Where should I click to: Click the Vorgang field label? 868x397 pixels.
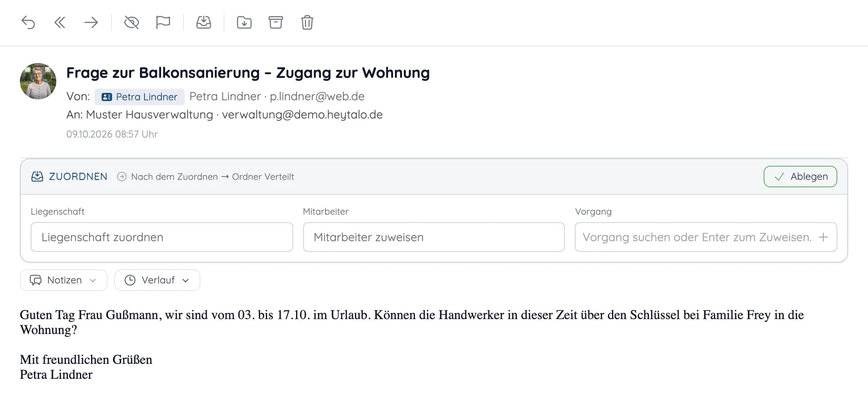(593, 211)
